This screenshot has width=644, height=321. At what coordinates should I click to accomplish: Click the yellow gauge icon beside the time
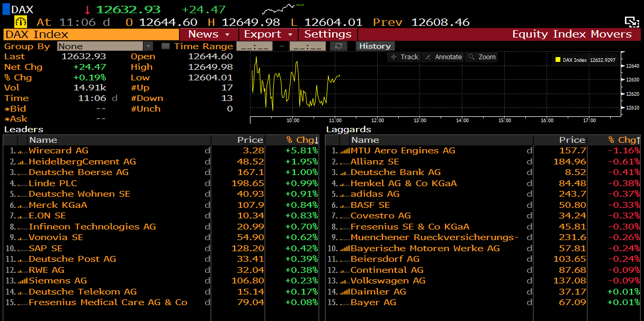(x=21, y=22)
